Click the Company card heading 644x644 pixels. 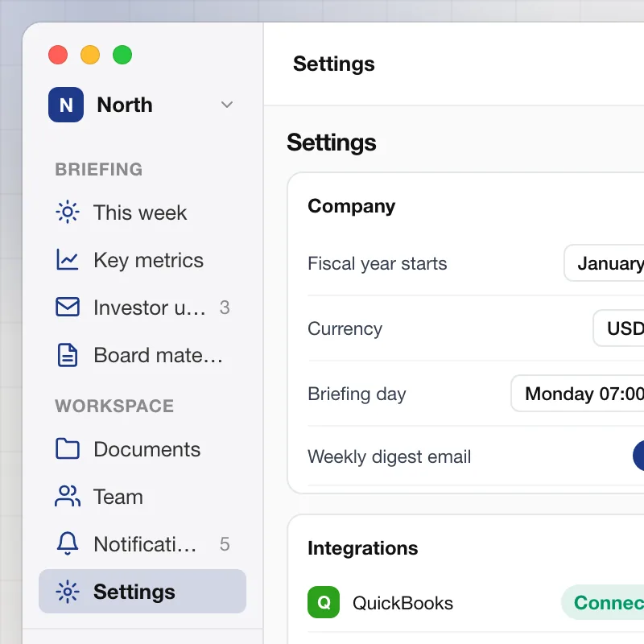(352, 206)
